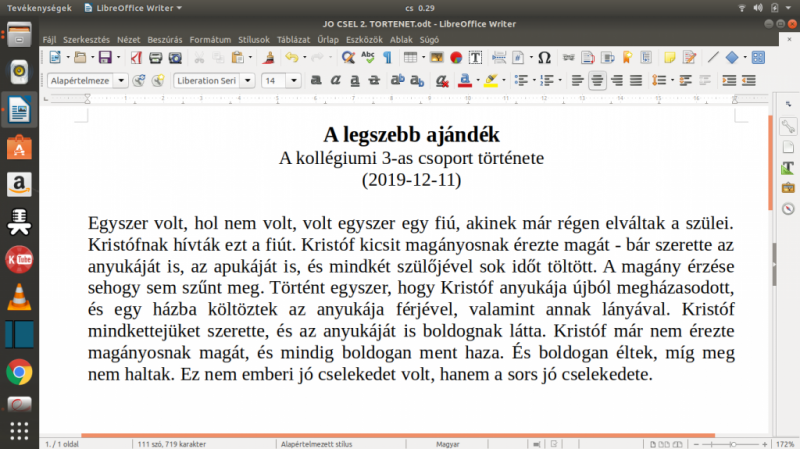800x449 pixels.
Task: Open the Liberation Serif font name dropdown
Action: (248, 80)
